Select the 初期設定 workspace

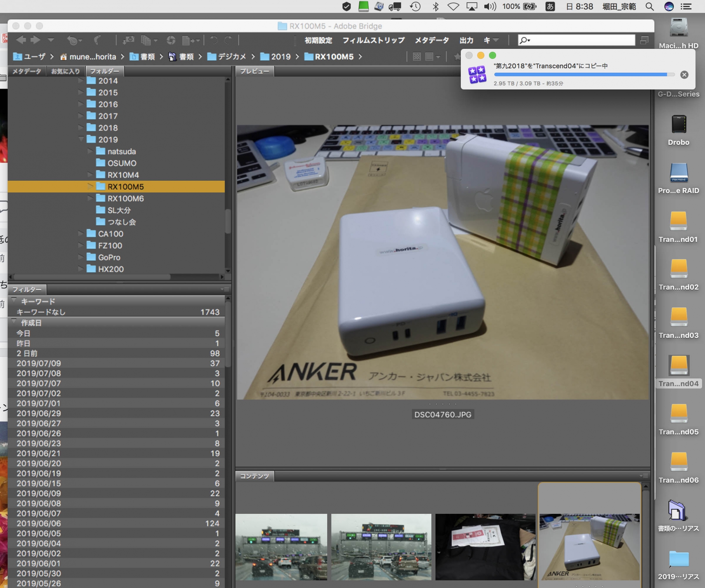tap(318, 40)
